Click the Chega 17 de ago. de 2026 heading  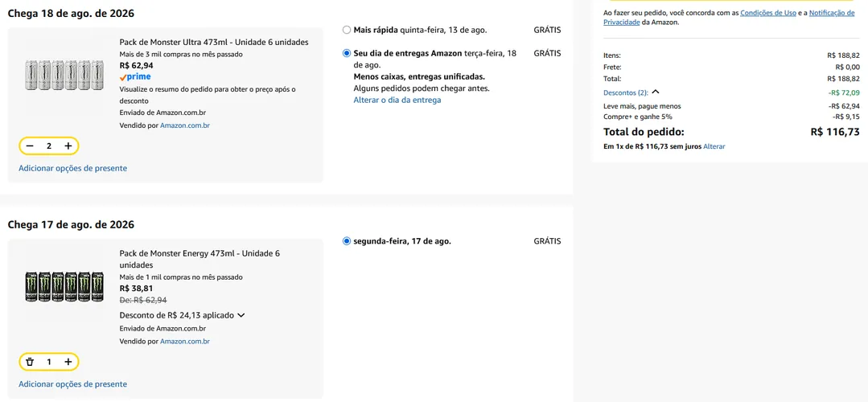pyautogui.click(x=71, y=224)
